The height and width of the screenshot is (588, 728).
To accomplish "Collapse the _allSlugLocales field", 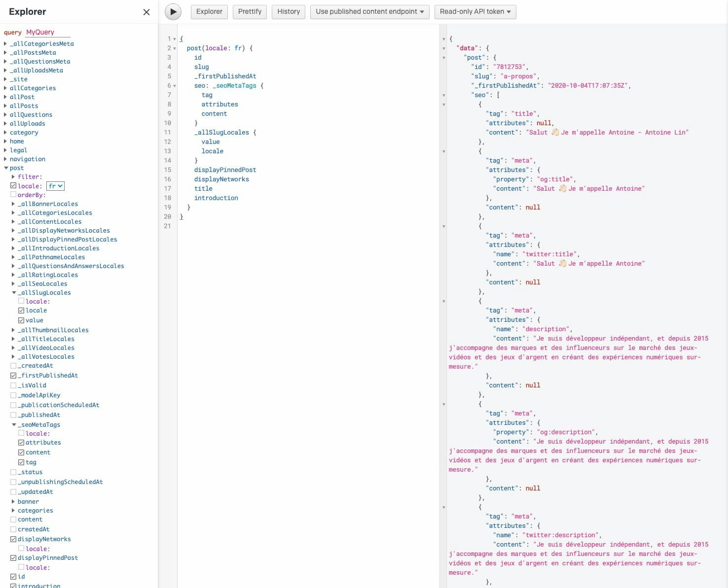I will [x=13, y=293].
